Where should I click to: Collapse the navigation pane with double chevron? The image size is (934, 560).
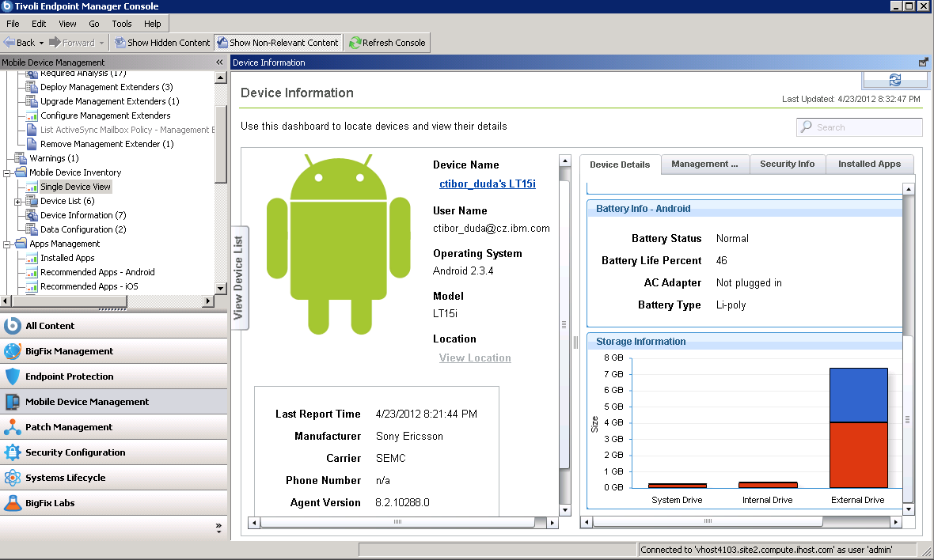(220, 62)
